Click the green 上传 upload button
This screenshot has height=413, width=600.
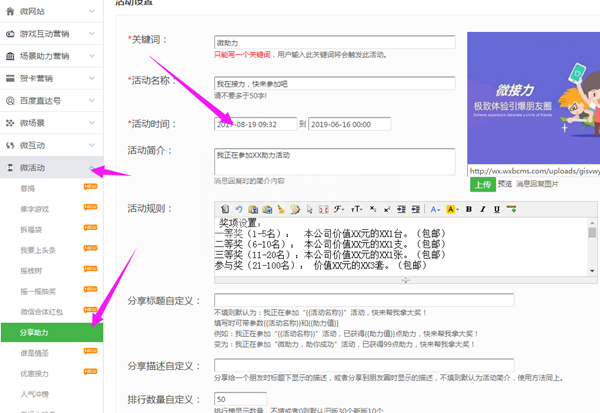(x=483, y=185)
